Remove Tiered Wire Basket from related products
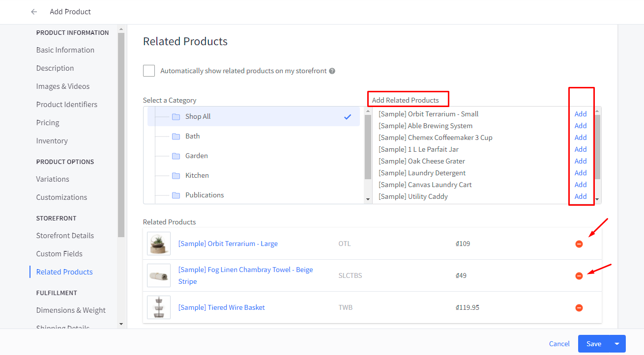Image resolution: width=644 pixels, height=355 pixels. pyautogui.click(x=579, y=308)
